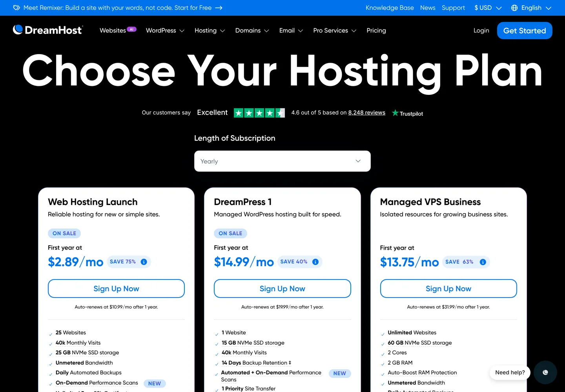Go to the Pricing page
This screenshot has height=392, width=565.
pos(376,31)
